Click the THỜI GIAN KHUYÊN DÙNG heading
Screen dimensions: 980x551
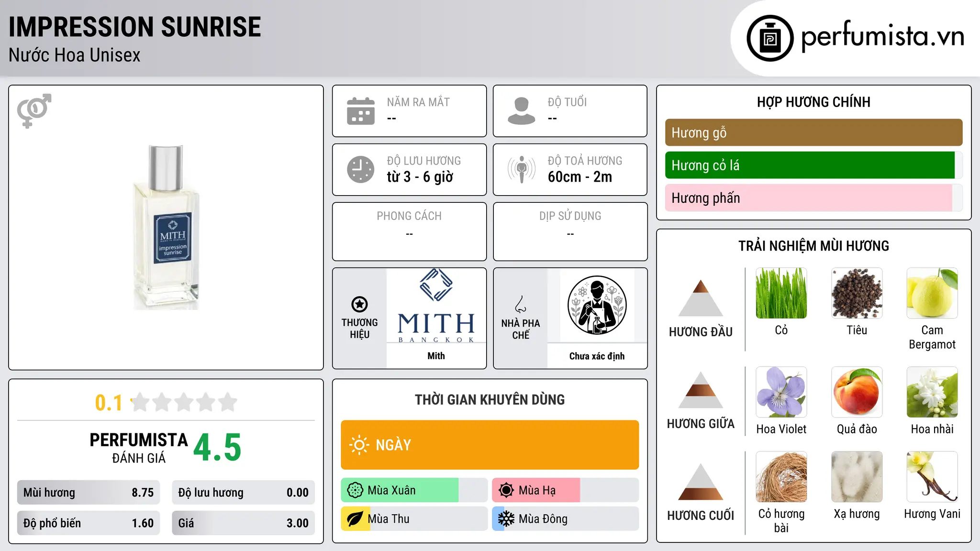(490, 400)
